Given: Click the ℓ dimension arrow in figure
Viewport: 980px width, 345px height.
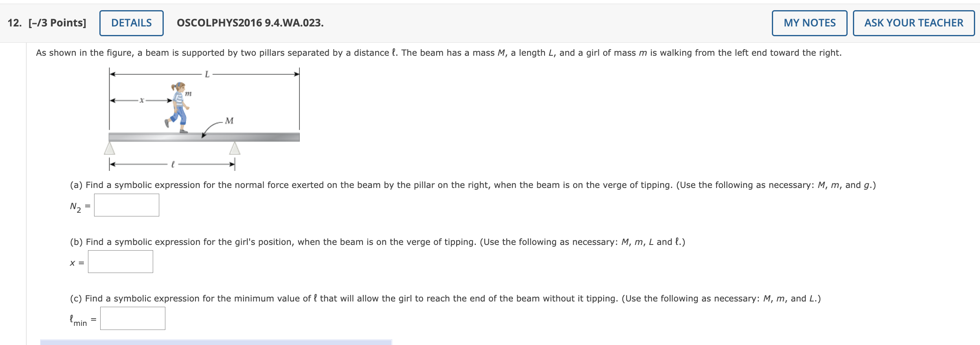Looking at the screenshot, I should 173,165.
